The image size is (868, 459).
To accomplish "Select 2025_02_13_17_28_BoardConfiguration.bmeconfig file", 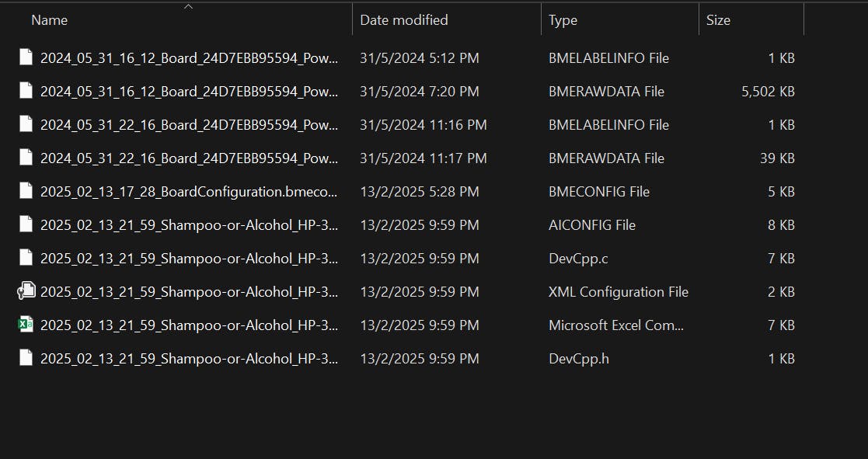I will (x=189, y=191).
